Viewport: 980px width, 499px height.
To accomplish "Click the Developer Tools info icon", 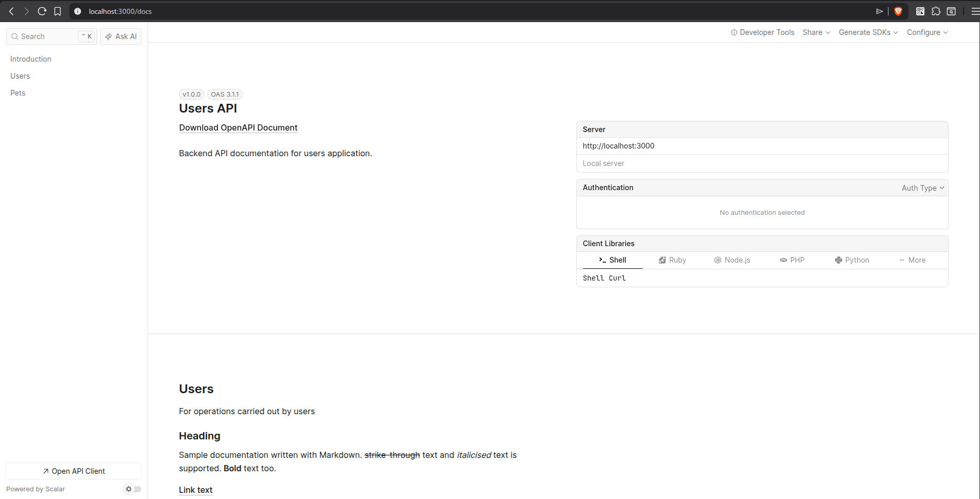I will (733, 32).
